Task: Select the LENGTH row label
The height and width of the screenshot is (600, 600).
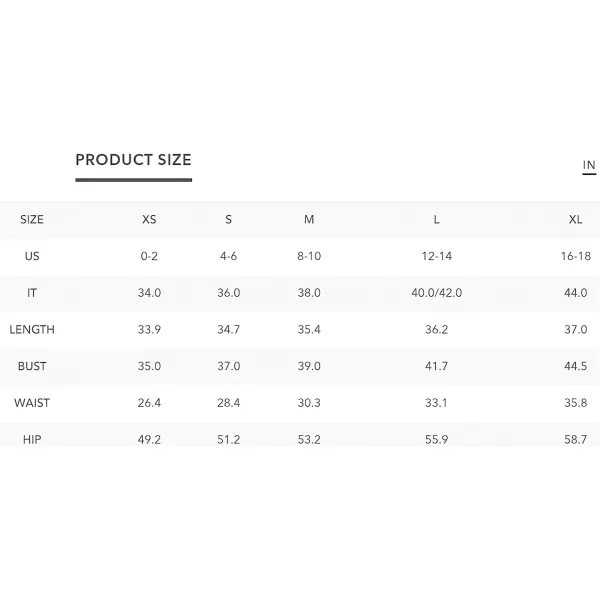Action: click(x=32, y=329)
